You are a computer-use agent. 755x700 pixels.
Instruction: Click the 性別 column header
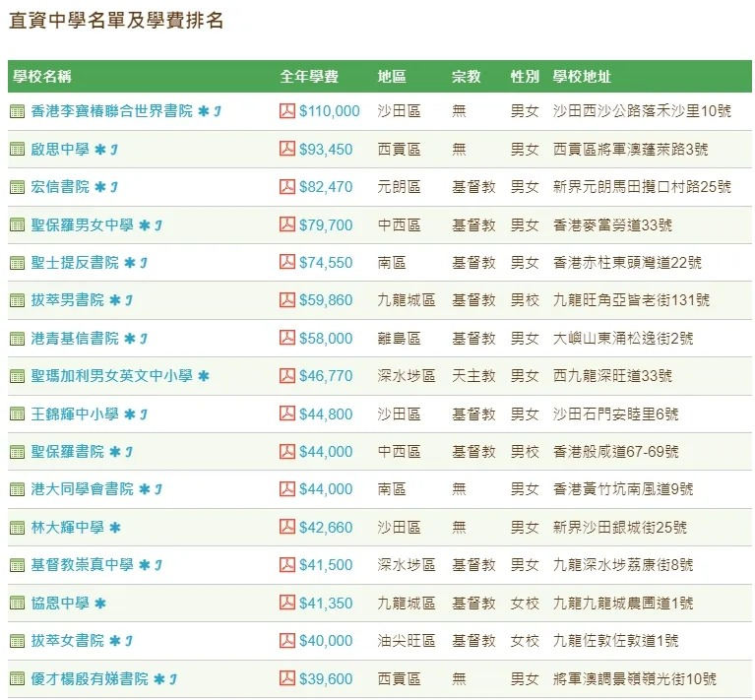525,77
